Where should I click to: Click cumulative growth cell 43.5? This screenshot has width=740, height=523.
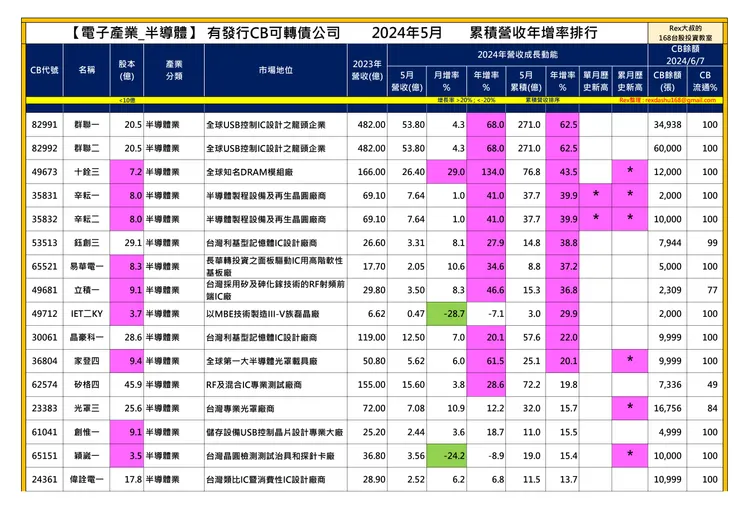(x=563, y=172)
